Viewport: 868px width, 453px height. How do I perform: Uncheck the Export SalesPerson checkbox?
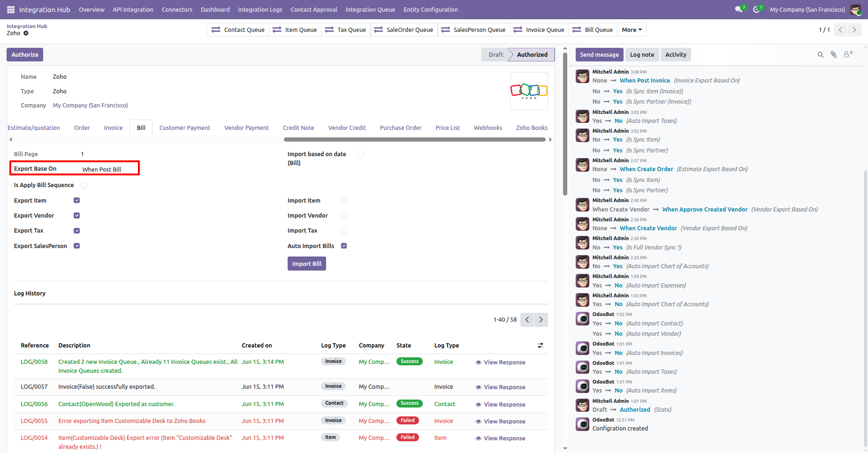(x=76, y=246)
